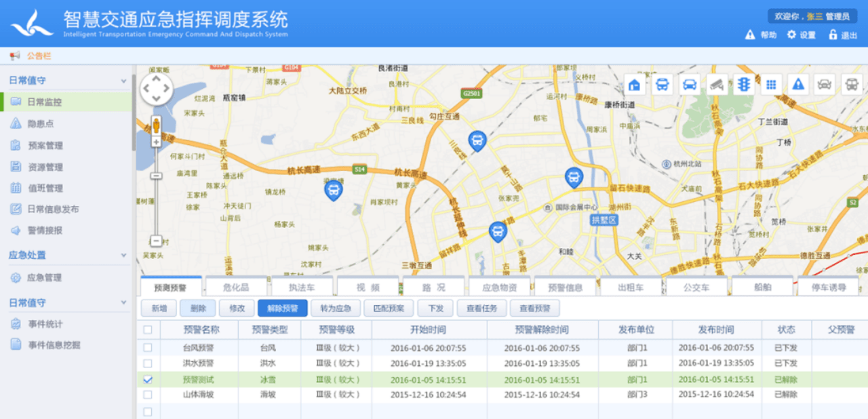The width and height of the screenshot is (868, 419).
Task: Click the bus marker near 国际会展中心
Action: click(574, 178)
